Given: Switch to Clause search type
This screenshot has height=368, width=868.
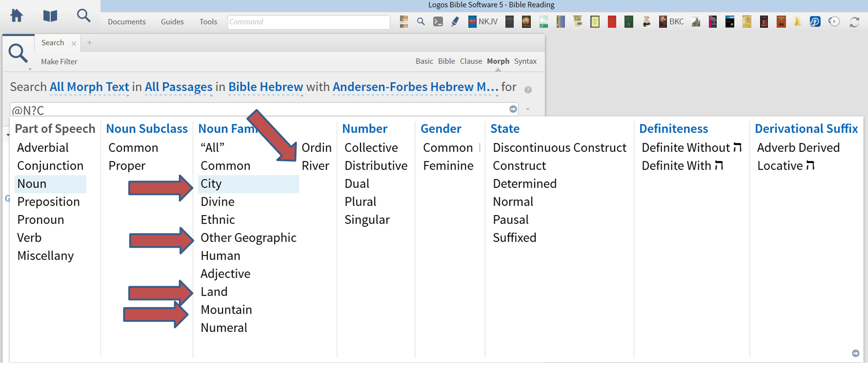Looking at the screenshot, I should point(471,61).
